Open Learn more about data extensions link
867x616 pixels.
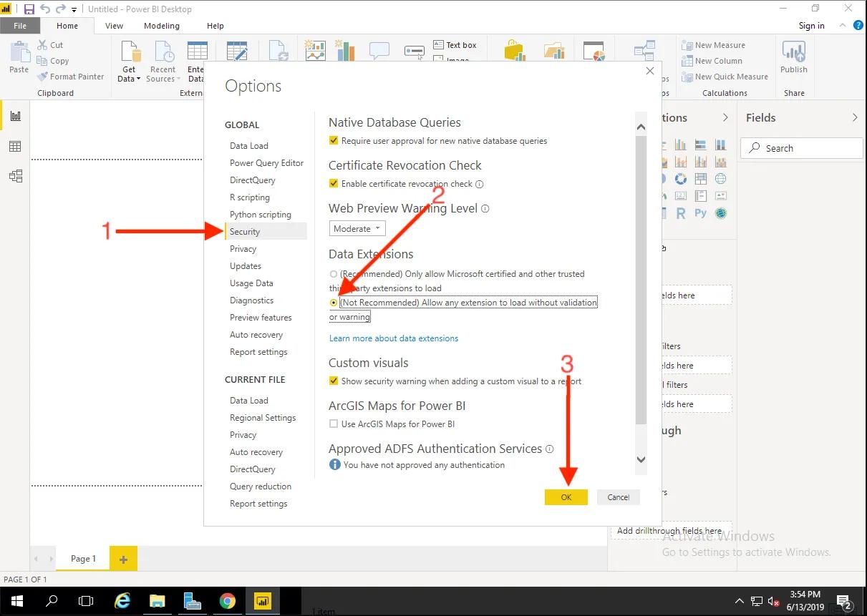pos(393,338)
